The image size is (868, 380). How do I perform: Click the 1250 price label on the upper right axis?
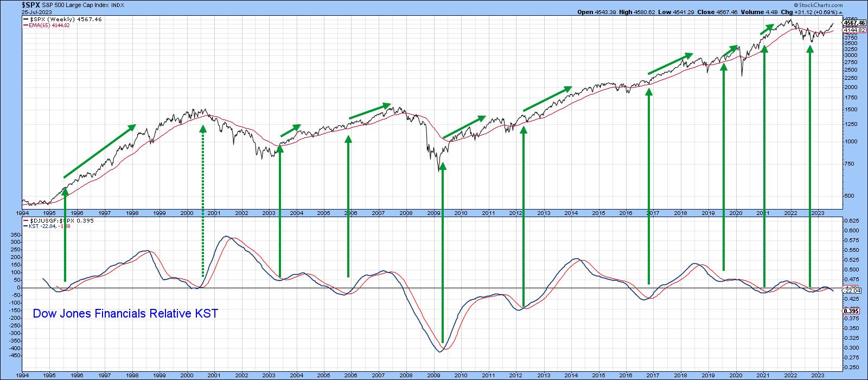(851, 124)
